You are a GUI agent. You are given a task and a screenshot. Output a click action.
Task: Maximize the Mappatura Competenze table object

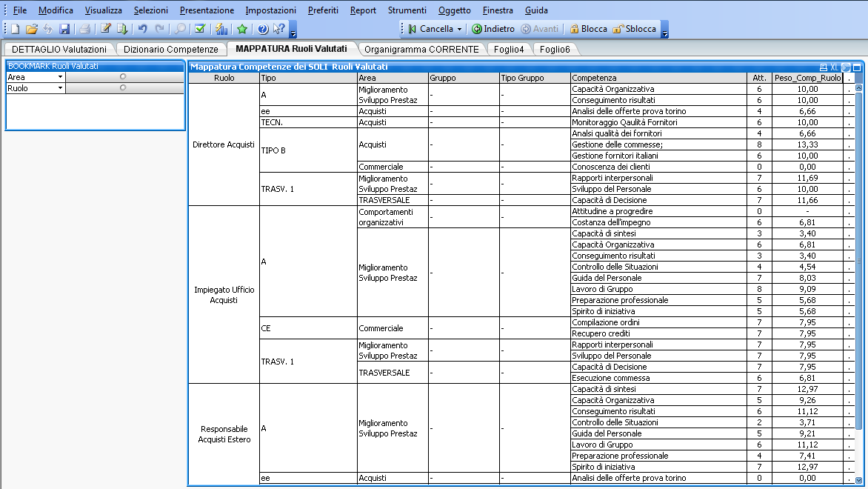(x=857, y=67)
